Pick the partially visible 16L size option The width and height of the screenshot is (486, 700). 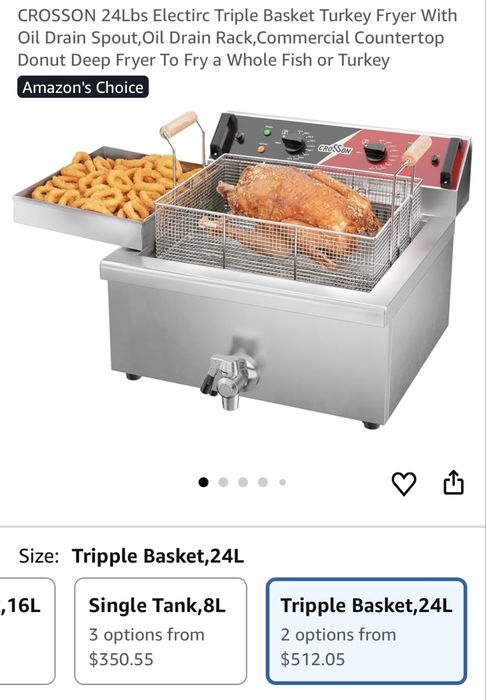pyautogui.click(x=27, y=631)
